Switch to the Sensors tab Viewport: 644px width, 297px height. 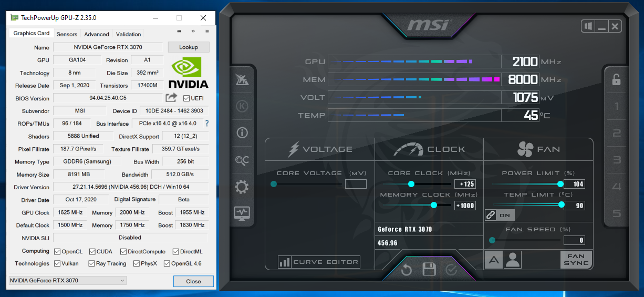point(67,34)
